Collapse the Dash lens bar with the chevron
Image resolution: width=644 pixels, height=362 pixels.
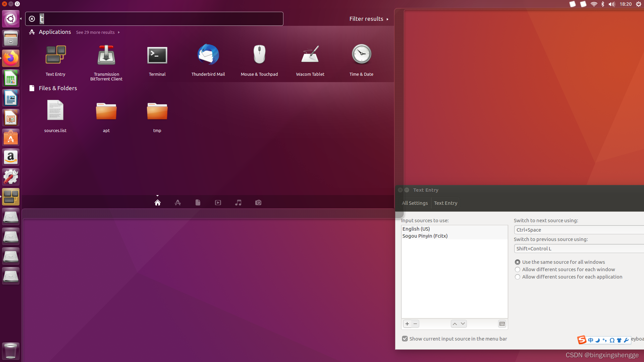pos(157,196)
